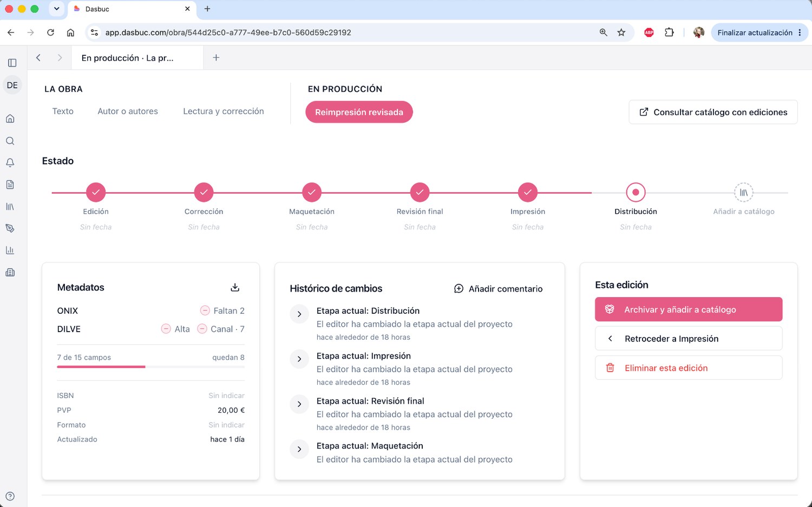Click the Añadir a catálogo stage marker
Viewport: 812px width, 507px height.
[x=744, y=192]
